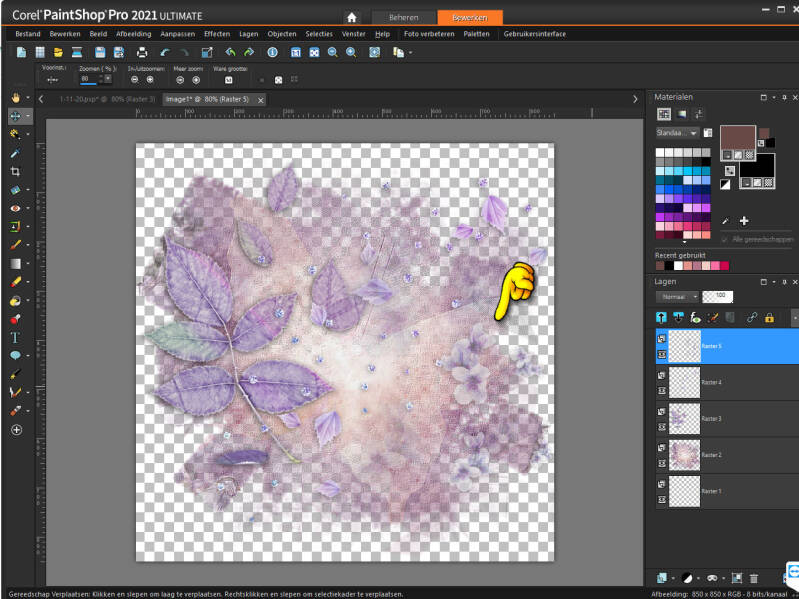Open the Effecten menu
This screenshot has height=599, width=799.
tap(217, 34)
